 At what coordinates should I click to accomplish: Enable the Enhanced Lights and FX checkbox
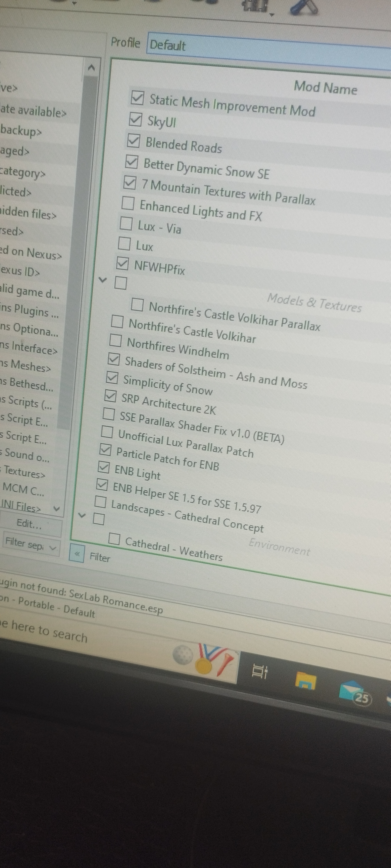pos(128,203)
